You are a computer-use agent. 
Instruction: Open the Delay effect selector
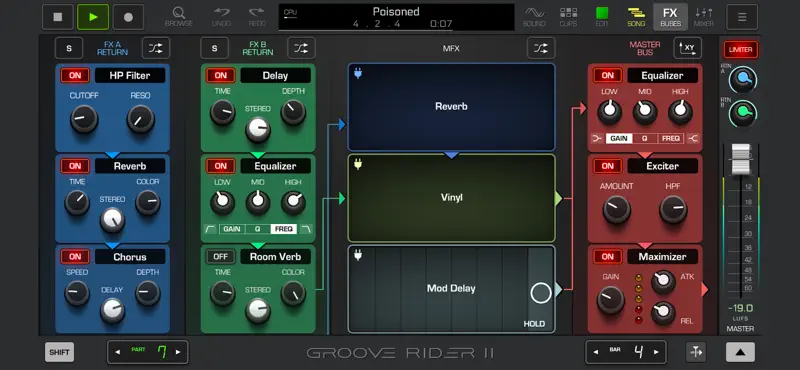pyautogui.click(x=275, y=76)
